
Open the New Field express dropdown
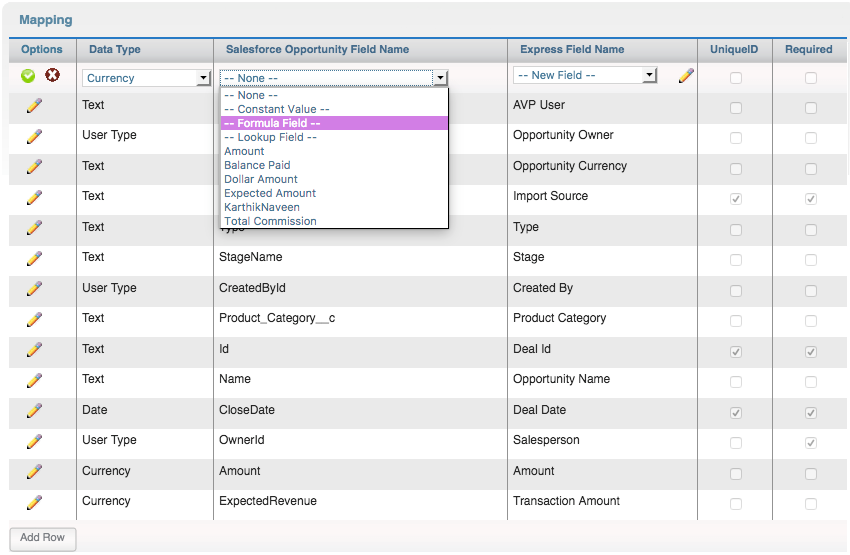[x=585, y=75]
